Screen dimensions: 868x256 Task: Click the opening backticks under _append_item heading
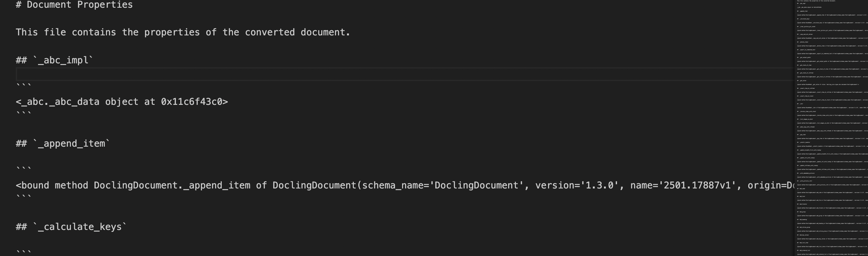click(24, 169)
